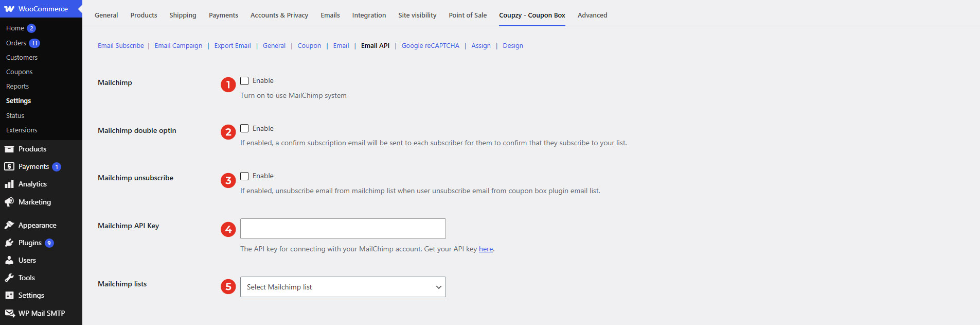Click the 'here' link for API key

click(486, 249)
